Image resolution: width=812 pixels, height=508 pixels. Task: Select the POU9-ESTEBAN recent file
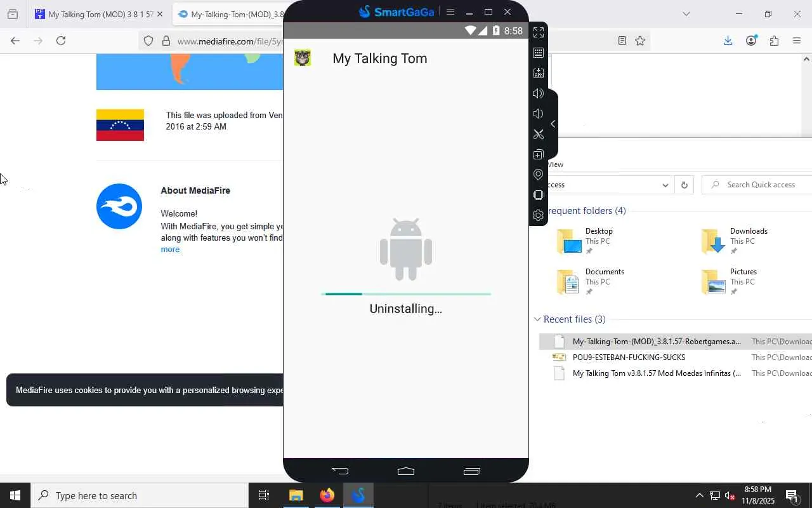pyautogui.click(x=676, y=358)
